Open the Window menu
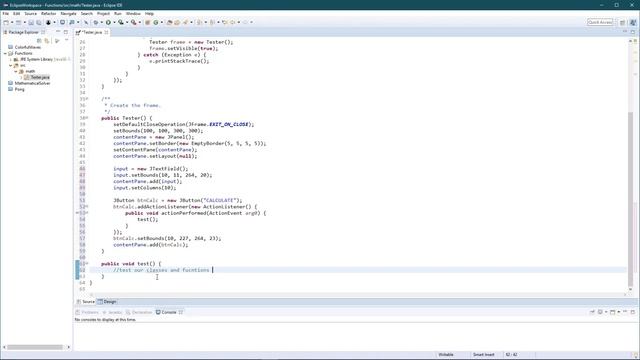Screen dimensions: 640x360 [133, 13]
